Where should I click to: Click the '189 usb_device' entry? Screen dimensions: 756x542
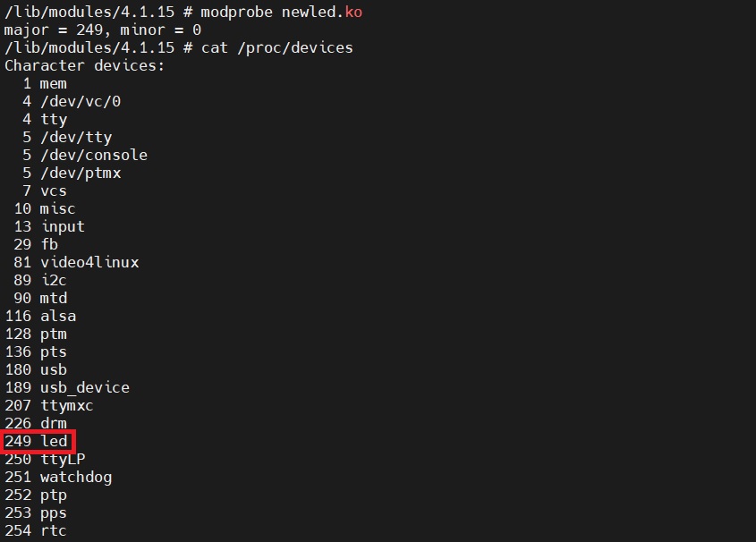pyautogui.click(x=67, y=387)
